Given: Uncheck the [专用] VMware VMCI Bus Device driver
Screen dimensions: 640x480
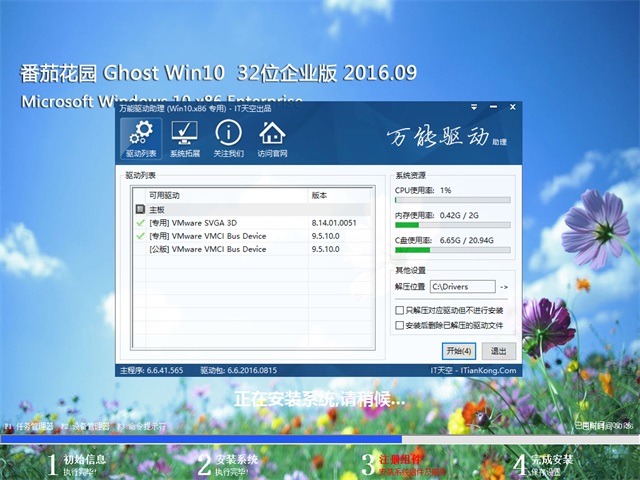Looking at the screenshot, I should (140, 236).
